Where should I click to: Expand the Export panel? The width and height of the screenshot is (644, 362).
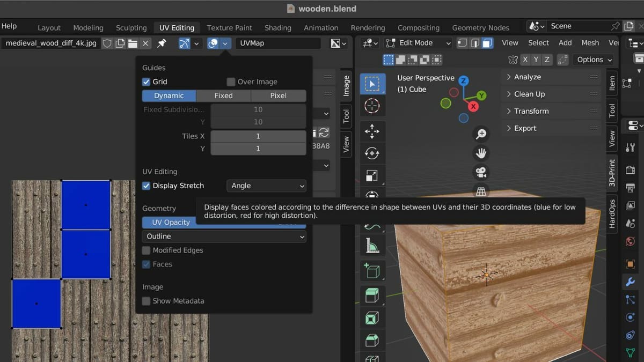tap(551, 128)
